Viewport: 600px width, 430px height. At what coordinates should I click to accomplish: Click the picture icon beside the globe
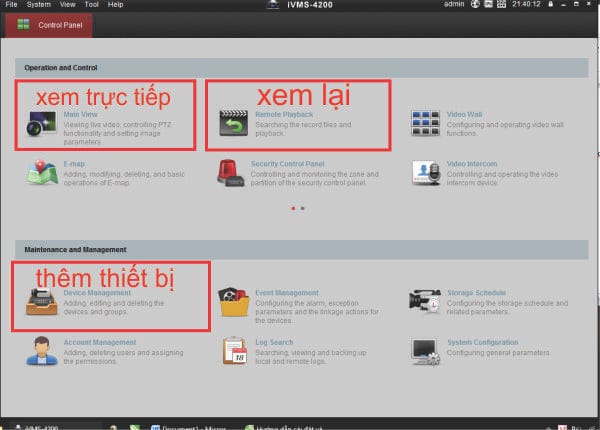pos(488,4)
